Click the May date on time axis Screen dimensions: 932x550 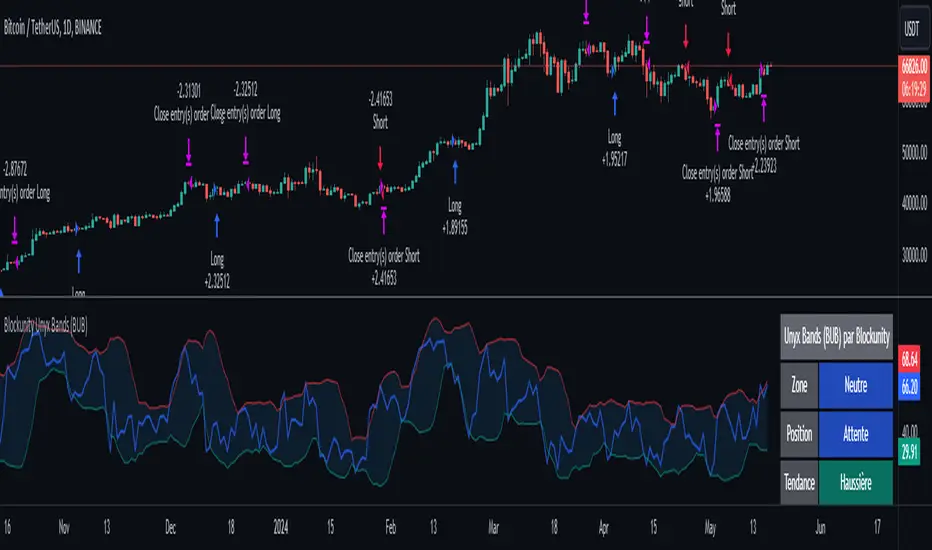(x=710, y=527)
